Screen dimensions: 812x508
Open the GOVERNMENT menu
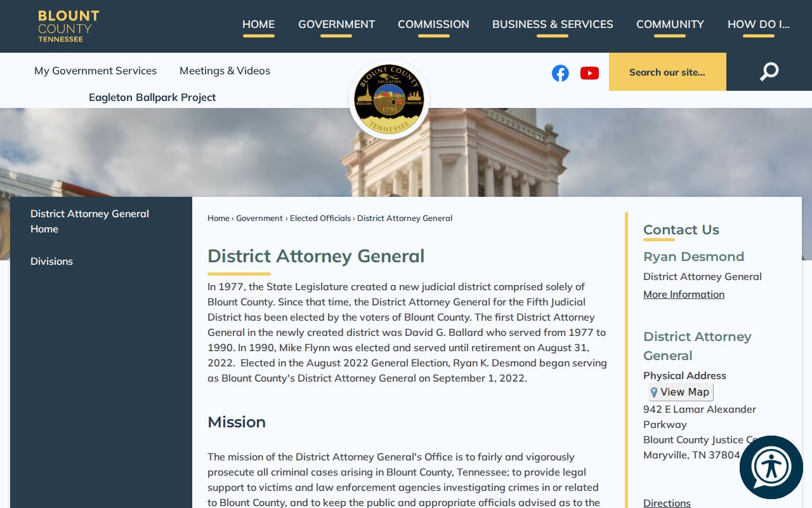(336, 25)
